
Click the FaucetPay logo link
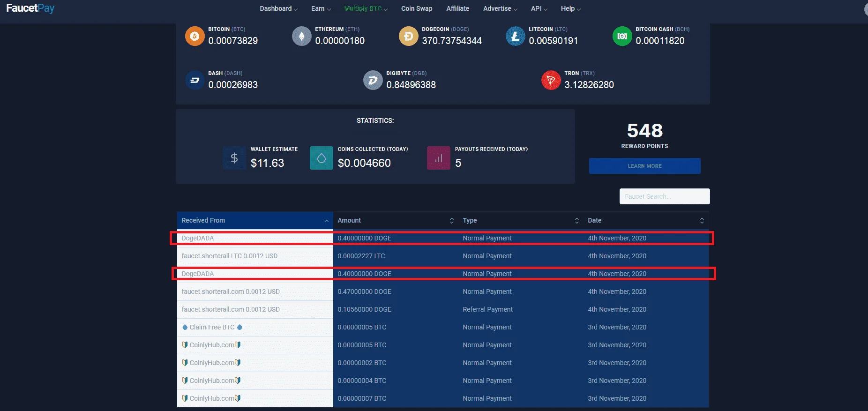coord(30,8)
